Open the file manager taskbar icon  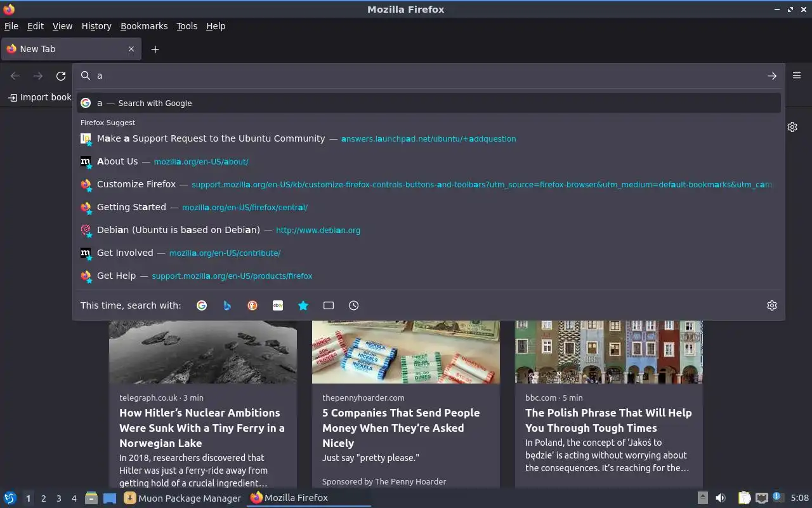pos(91,498)
